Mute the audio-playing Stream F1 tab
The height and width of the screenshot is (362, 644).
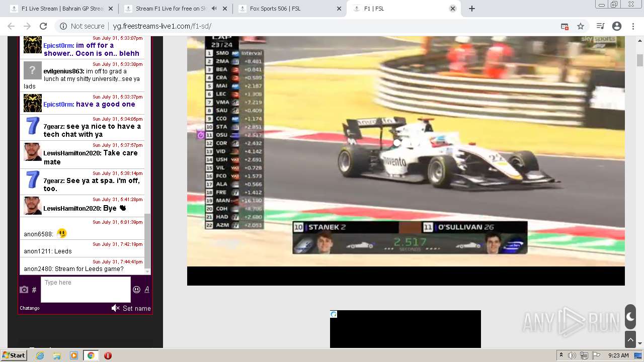214,9
